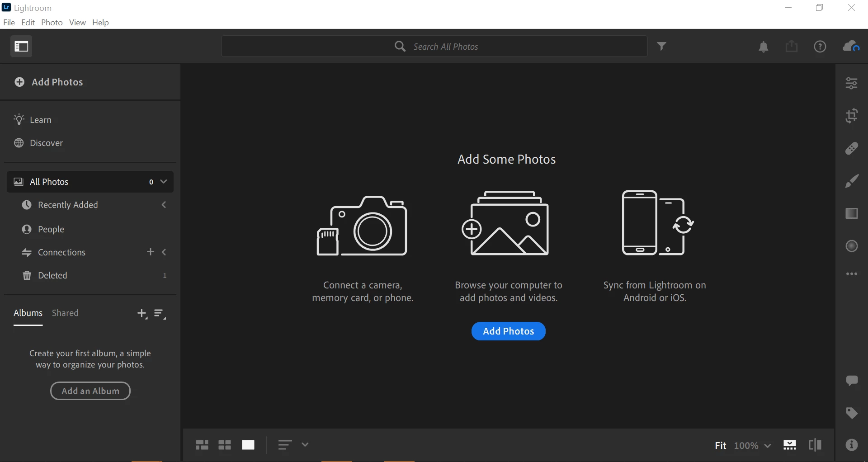Image resolution: width=868 pixels, height=462 pixels.
Task: Click the phone sync illustration
Action: pos(658,223)
